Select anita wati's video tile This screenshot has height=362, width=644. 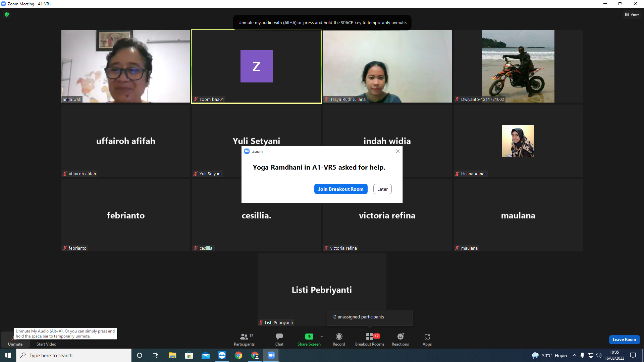(126, 66)
